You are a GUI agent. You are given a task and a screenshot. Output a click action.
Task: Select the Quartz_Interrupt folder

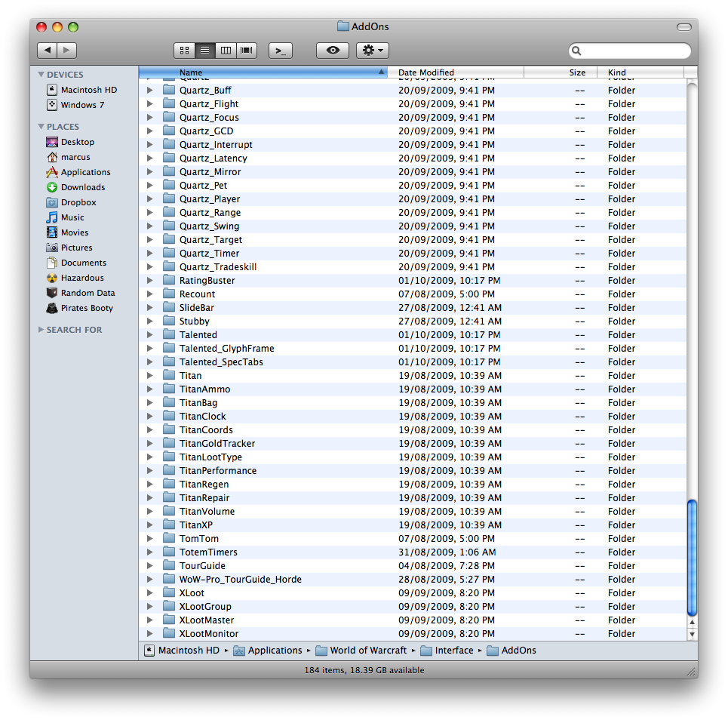413,144
